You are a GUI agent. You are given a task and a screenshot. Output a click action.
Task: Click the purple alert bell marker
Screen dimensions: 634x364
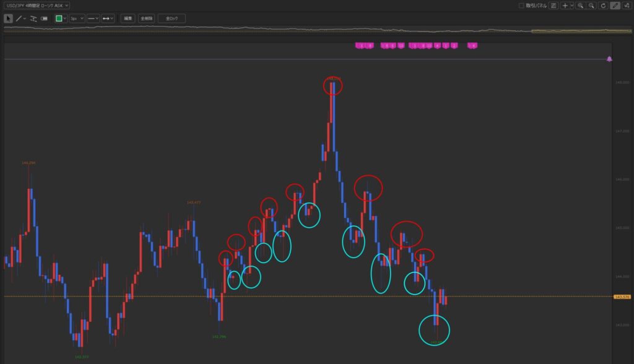tap(609, 59)
